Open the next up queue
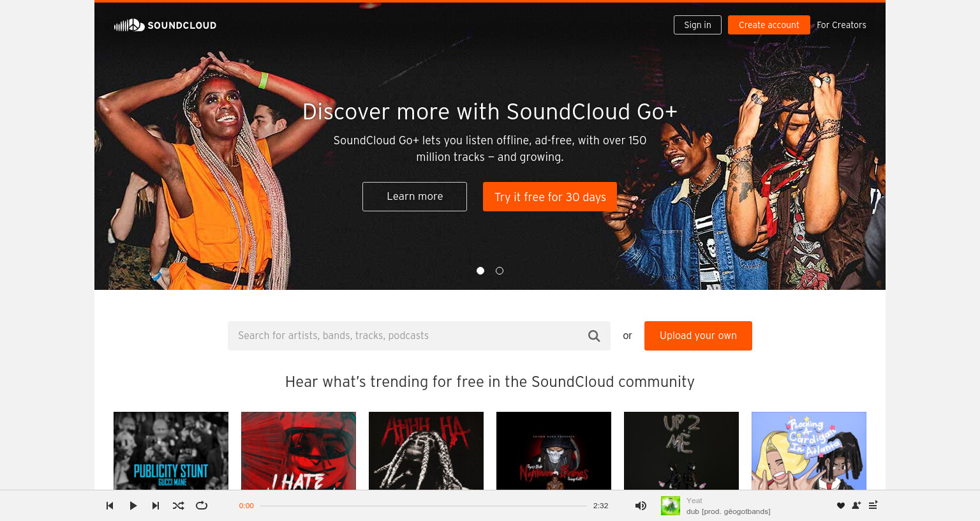This screenshot has width=980, height=521. [873, 505]
